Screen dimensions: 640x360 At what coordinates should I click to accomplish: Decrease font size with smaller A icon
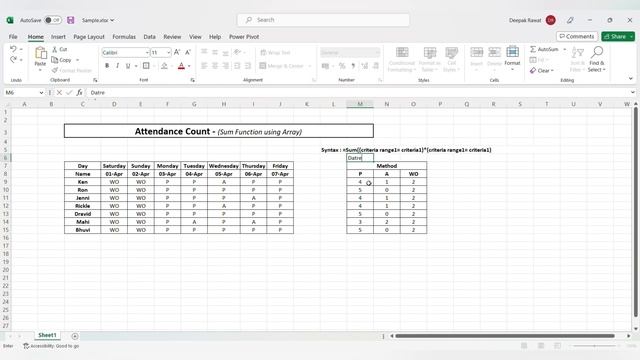click(188, 52)
